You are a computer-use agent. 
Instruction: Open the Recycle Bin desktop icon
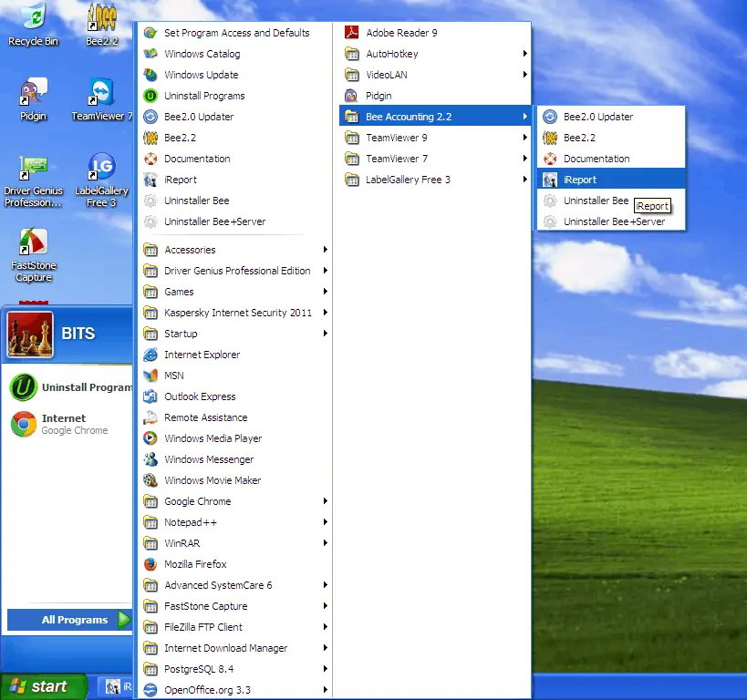click(x=34, y=25)
